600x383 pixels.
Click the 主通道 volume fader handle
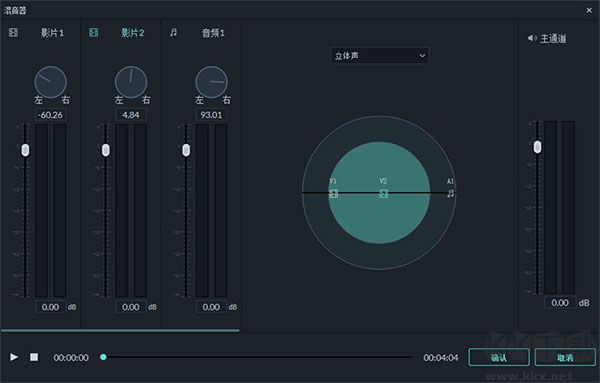click(x=537, y=147)
